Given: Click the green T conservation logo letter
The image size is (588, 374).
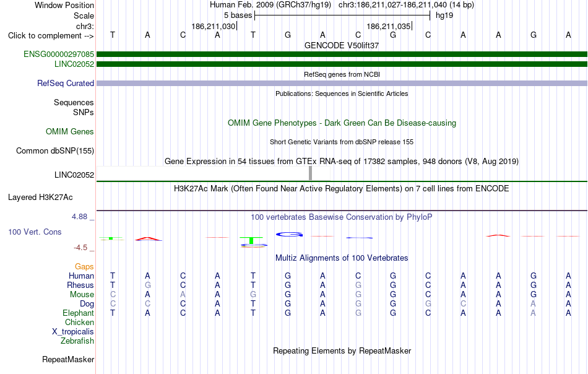Looking at the screenshot, I should point(251,240).
